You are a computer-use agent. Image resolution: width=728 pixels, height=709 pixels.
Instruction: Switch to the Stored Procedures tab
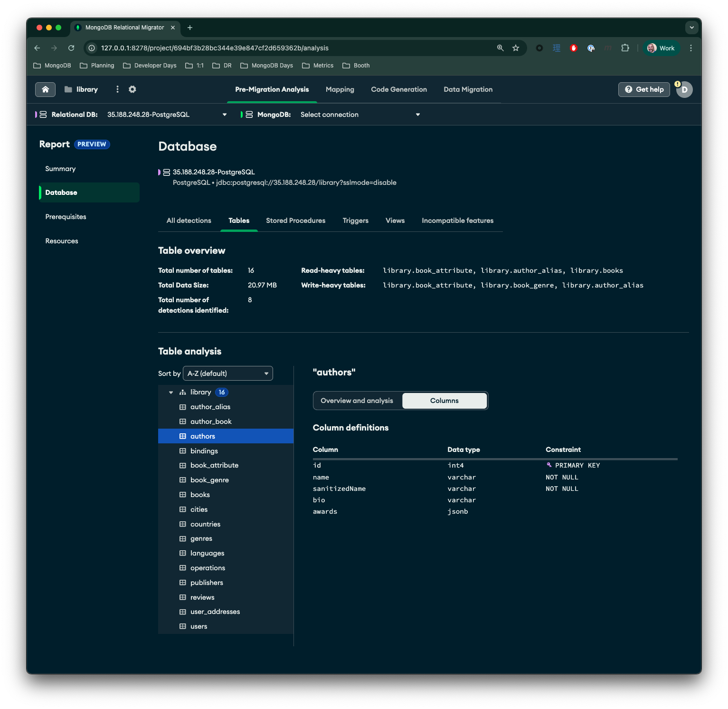[295, 220]
